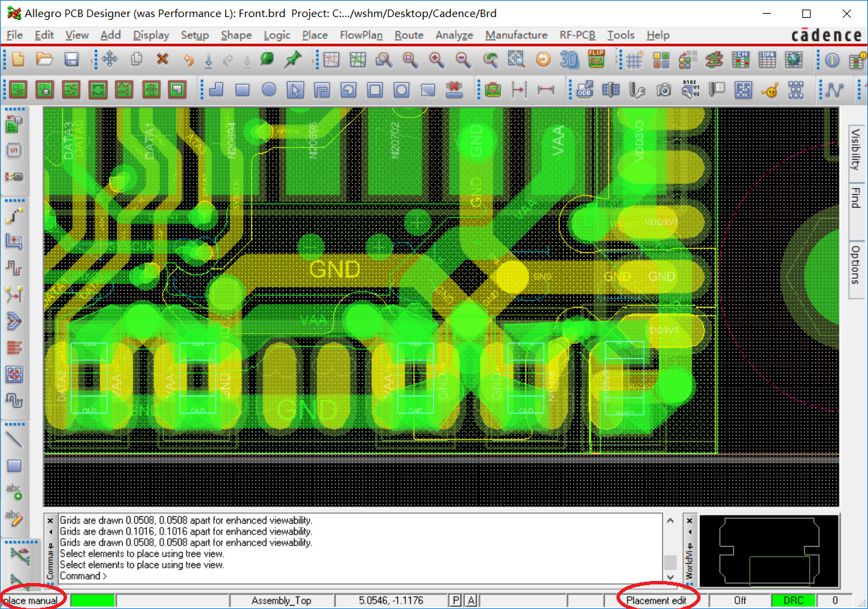The height and width of the screenshot is (609, 868).
Task: Click the Zoom Previous icon
Action: click(x=489, y=60)
